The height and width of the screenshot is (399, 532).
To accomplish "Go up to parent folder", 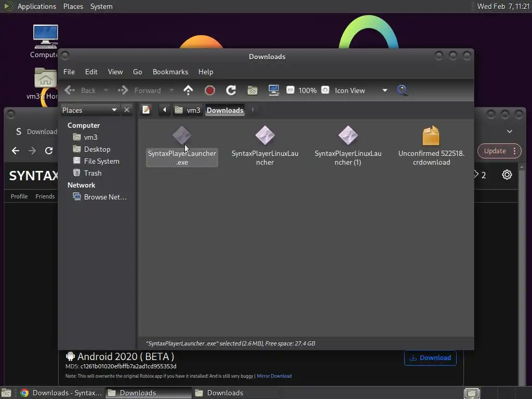I will (x=188, y=90).
